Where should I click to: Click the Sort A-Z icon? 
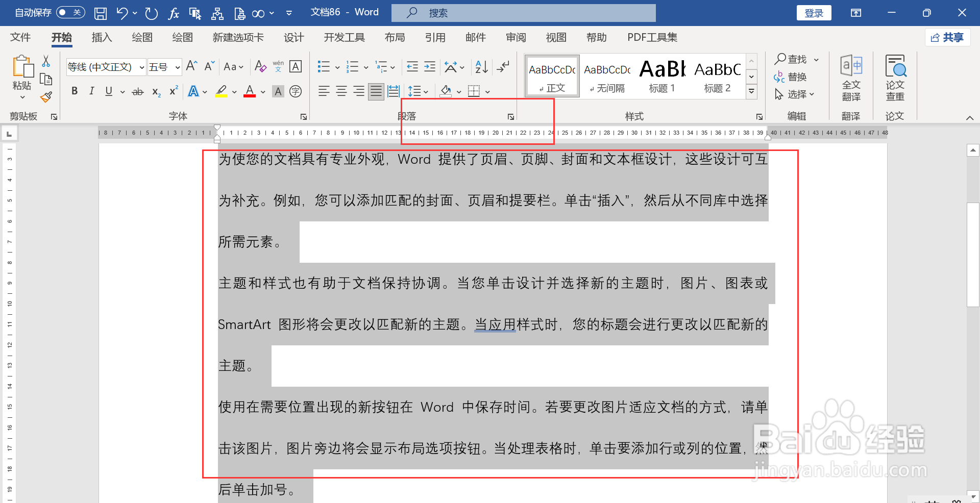481,66
